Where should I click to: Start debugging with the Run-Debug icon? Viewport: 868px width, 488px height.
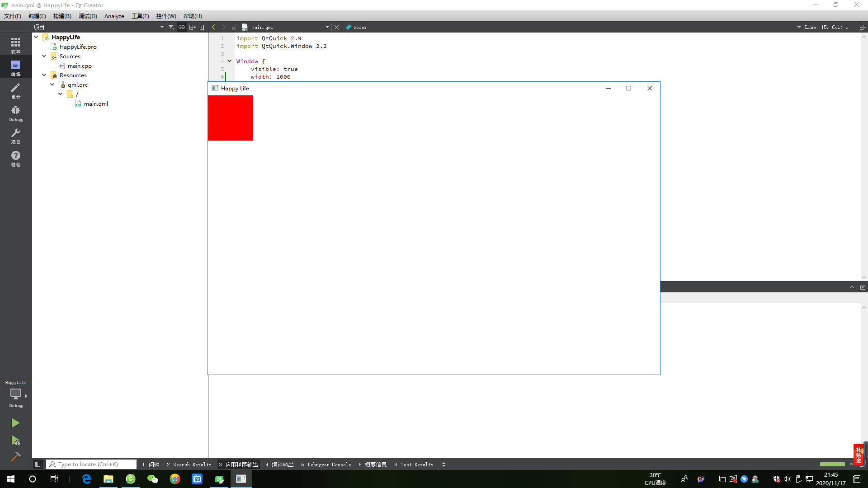click(x=15, y=440)
